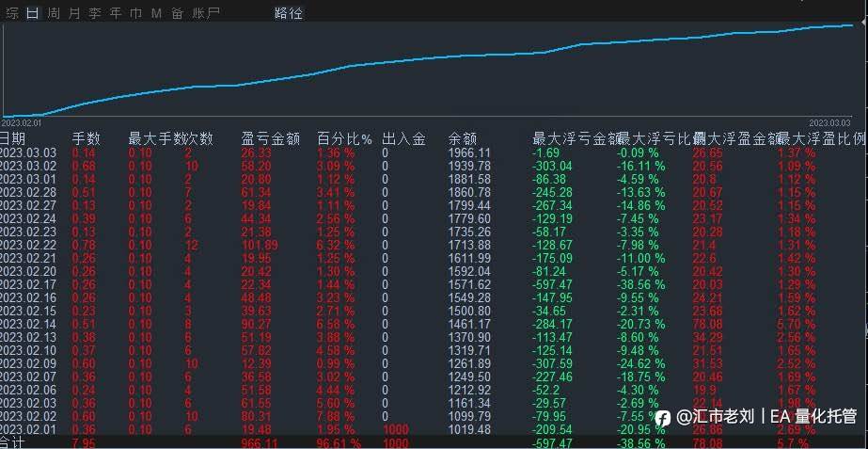This screenshot has height=449, width=868.
Task: Sort by the 盈亏金额 column header
Action: click(271, 138)
